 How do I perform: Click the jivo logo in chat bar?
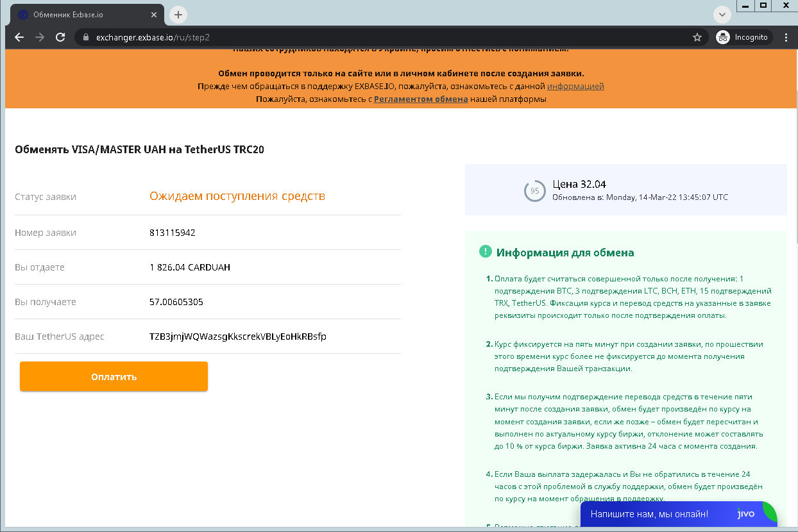[745, 514]
